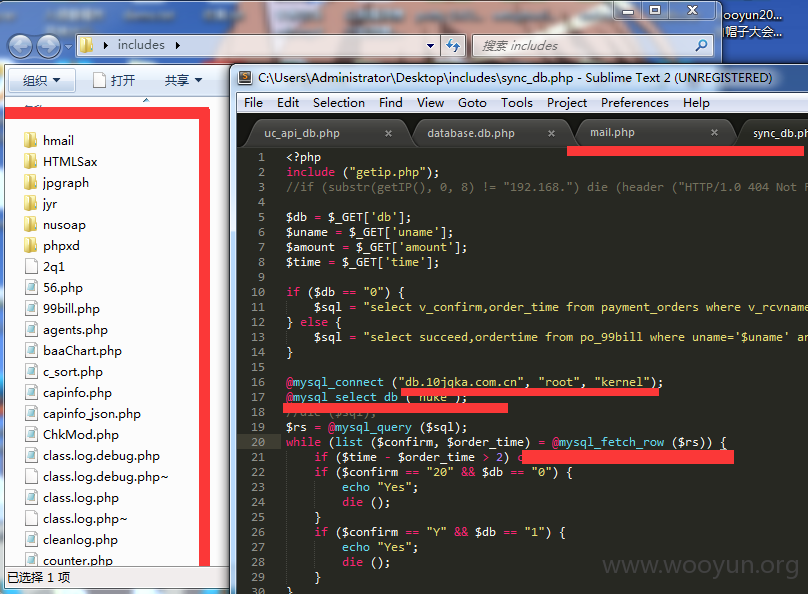The height and width of the screenshot is (594, 808).
Task: Close the mail.php tab
Action: pos(714,132)
